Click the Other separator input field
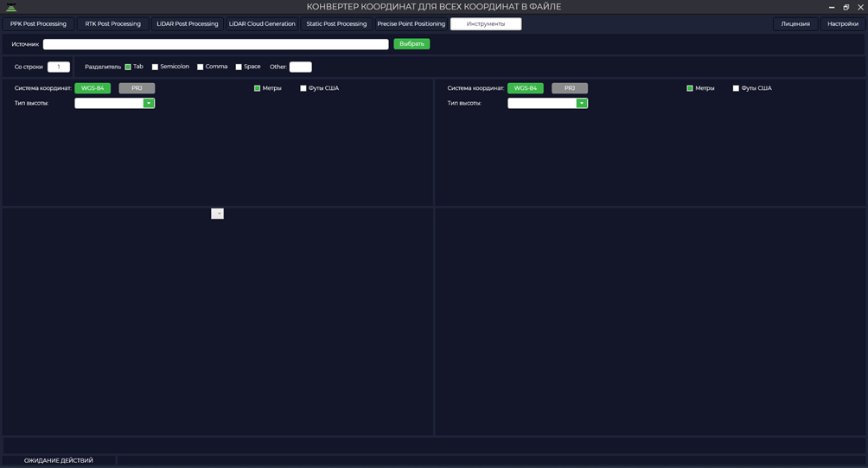Viewport: 868px width, 468px height. (x=301, y=67)
